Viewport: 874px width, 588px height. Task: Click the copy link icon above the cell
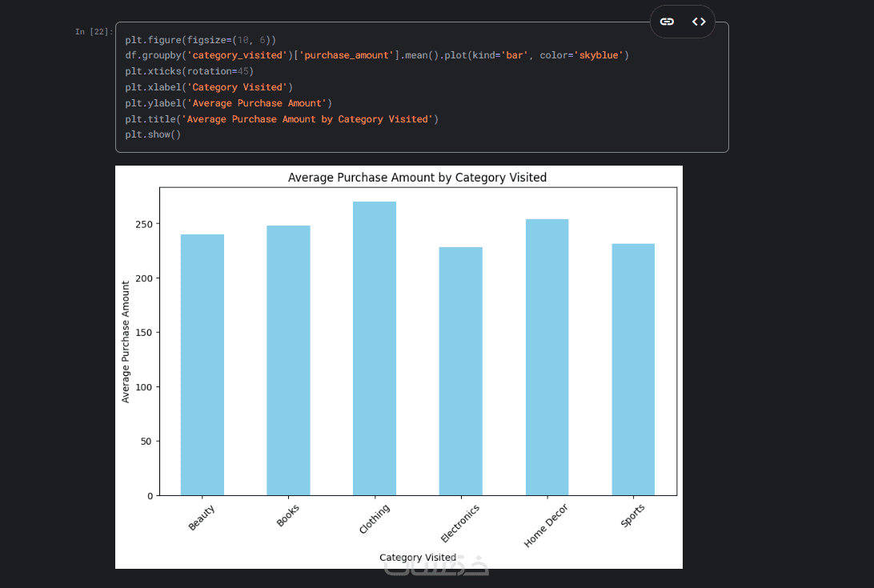click(x=667, y=22)
